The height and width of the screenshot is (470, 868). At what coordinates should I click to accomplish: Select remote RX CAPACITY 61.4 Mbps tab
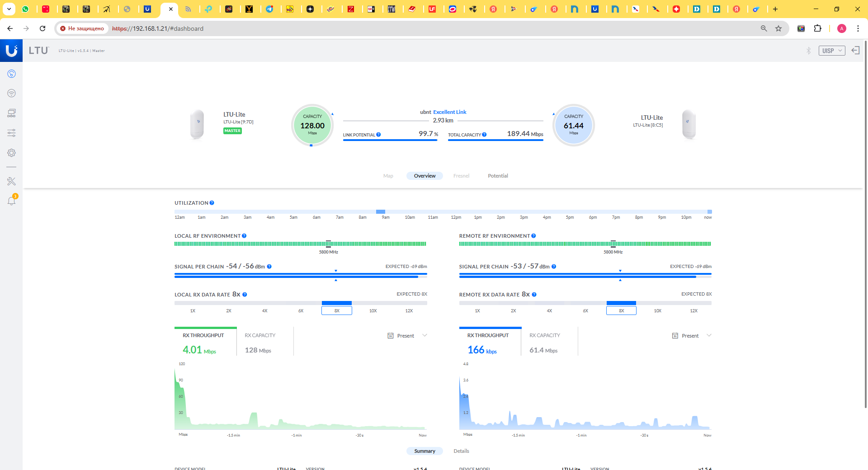[x=549, y=342]
